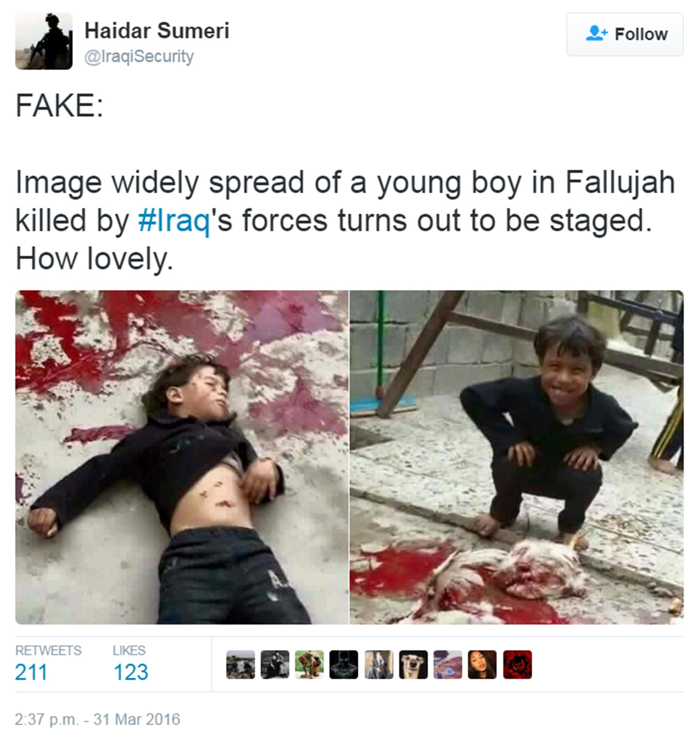The width and height of the screenshot is (700, 742).
Task: Open seventh liker avatar with pinkish image
Action: coord(448,665)
